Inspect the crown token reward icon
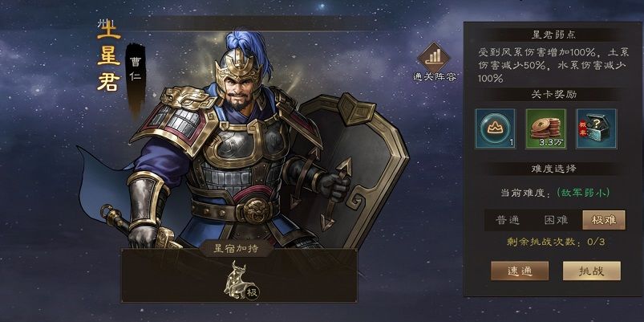The width and height of the screenshot is (644, 322). 496,128
